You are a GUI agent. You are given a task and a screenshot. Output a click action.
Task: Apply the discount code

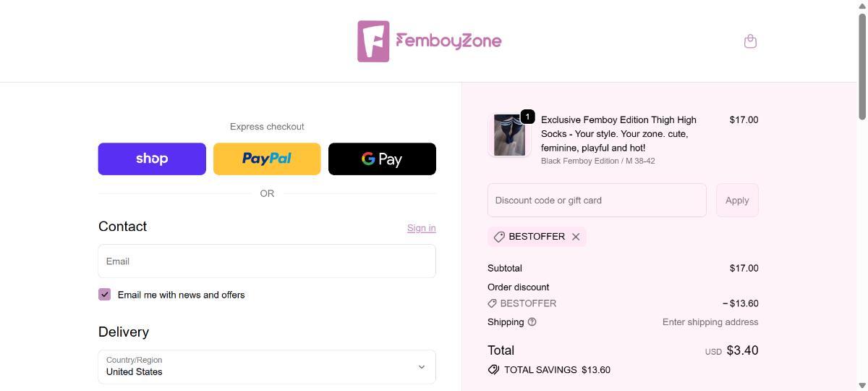click(737, 201)
